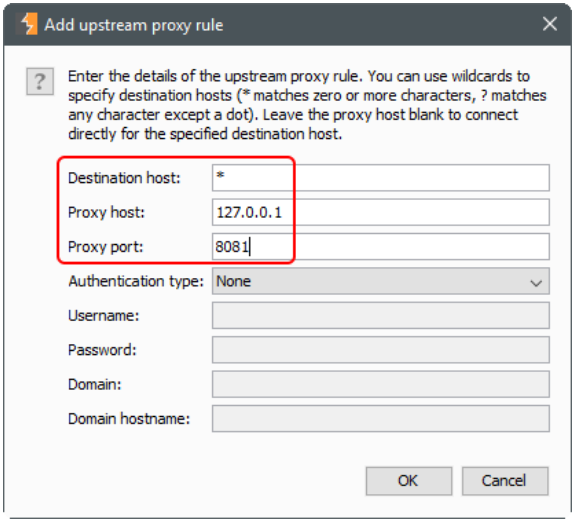The image size is (577, 525).
Task: Click the question mark help icon
Action: [40, 81]
